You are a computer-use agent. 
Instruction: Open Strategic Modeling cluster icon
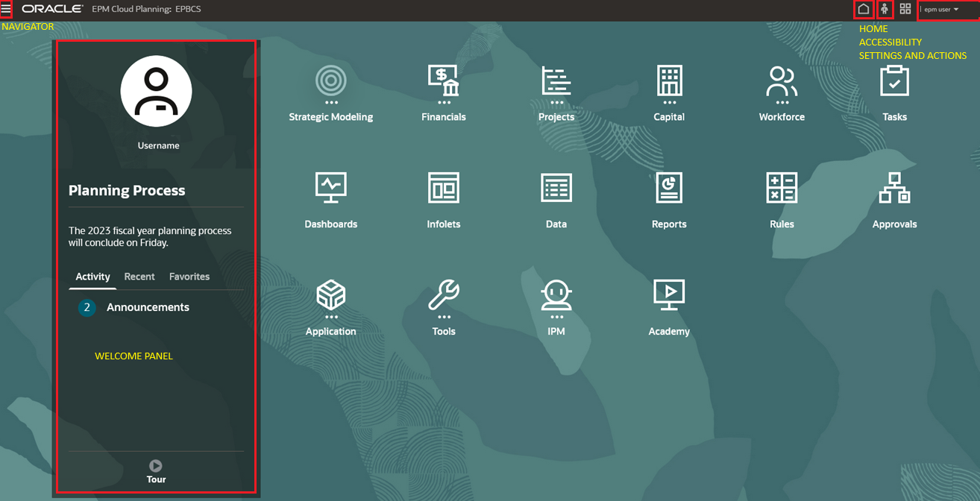coord(331,81)
